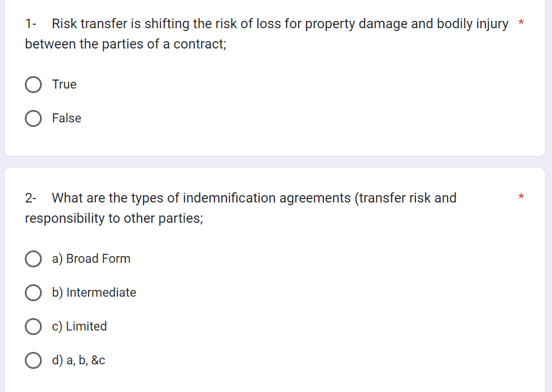
Task: Click the Limited answer label
Action: tap(79, 327)
